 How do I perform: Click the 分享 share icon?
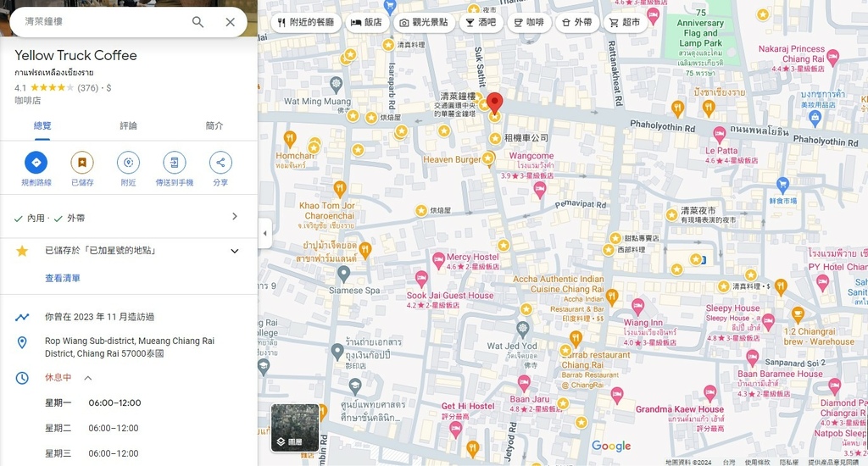click(x=220, y=162)
